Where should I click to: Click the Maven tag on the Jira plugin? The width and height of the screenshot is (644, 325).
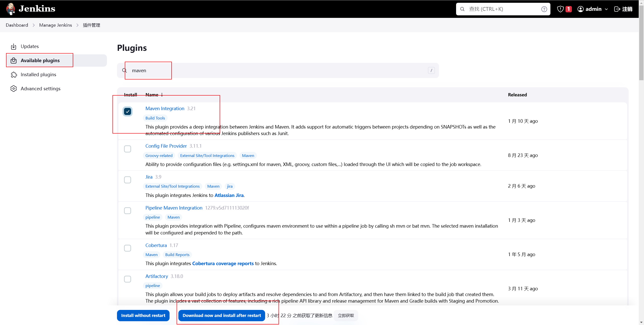[x=213, y=186]
